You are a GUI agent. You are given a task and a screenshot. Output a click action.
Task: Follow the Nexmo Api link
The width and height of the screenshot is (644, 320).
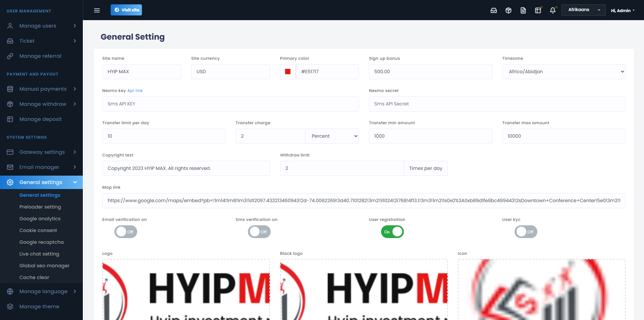click(135, 91)
